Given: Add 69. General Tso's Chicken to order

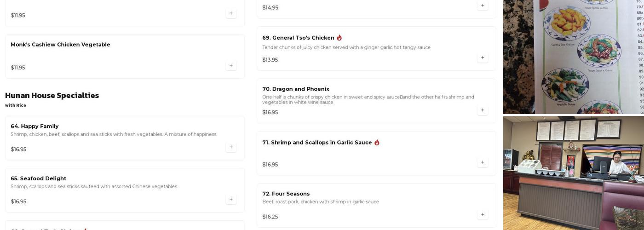Looking at the screenshot, I should point(483,57).
